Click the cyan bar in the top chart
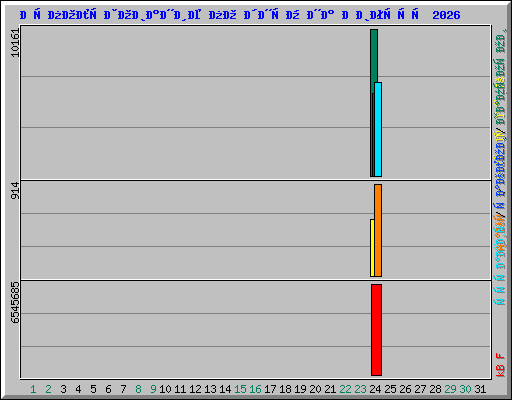 click(378, 129)
